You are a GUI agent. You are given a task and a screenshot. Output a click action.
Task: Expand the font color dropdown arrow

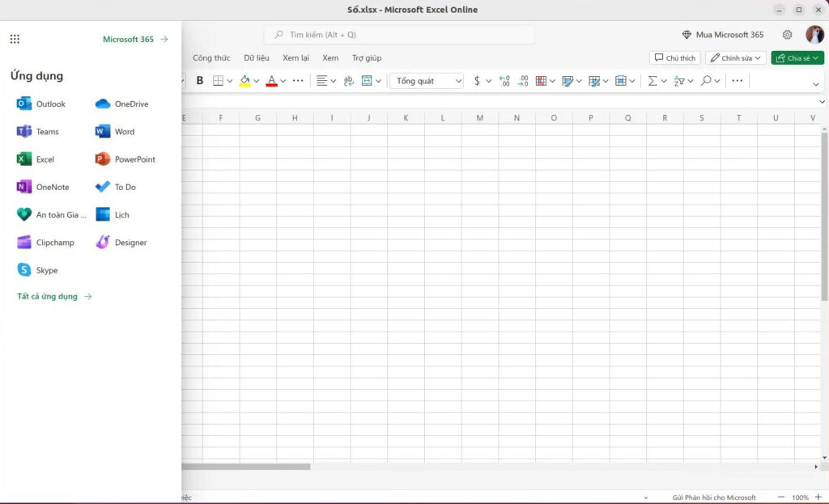click(x=282, y=81)
